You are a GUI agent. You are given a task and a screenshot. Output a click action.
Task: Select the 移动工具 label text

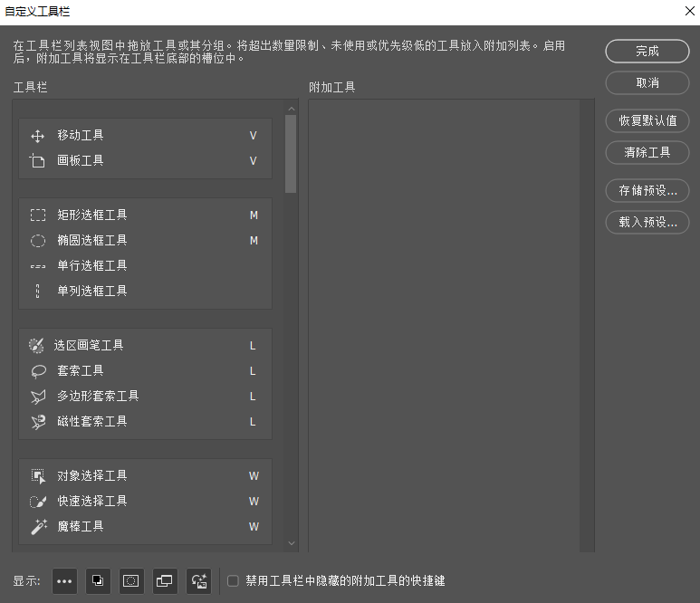pyautogui.click(x=81, y=135)
